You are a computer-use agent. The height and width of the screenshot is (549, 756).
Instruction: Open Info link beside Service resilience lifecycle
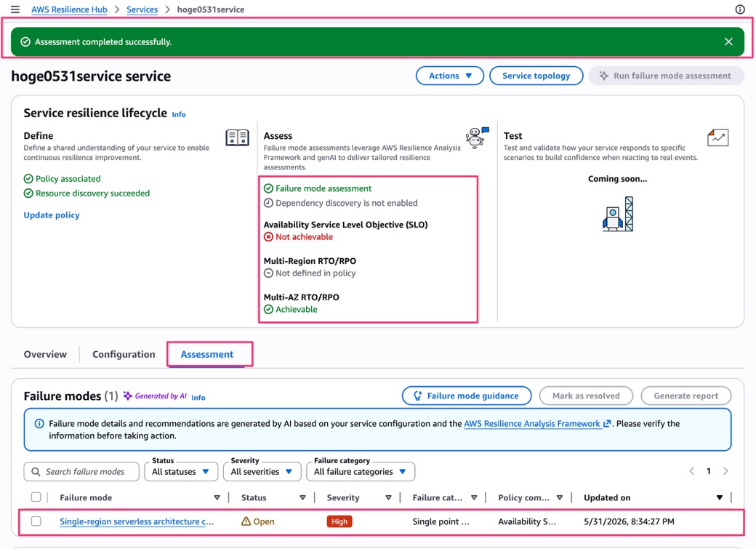point(179,114)
